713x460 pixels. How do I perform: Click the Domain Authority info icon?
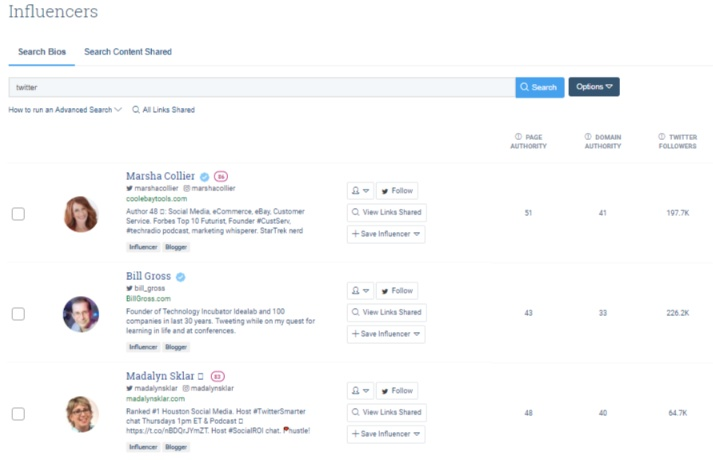588,137
